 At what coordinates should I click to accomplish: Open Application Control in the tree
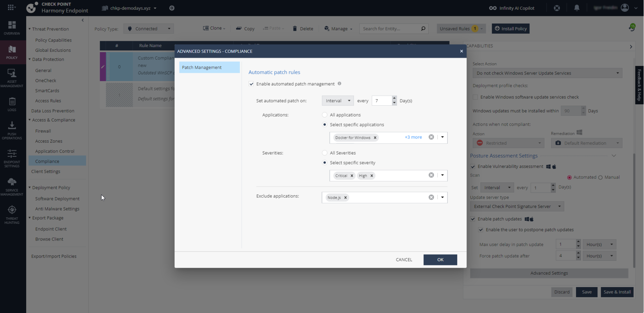click(x=55, y=151)
